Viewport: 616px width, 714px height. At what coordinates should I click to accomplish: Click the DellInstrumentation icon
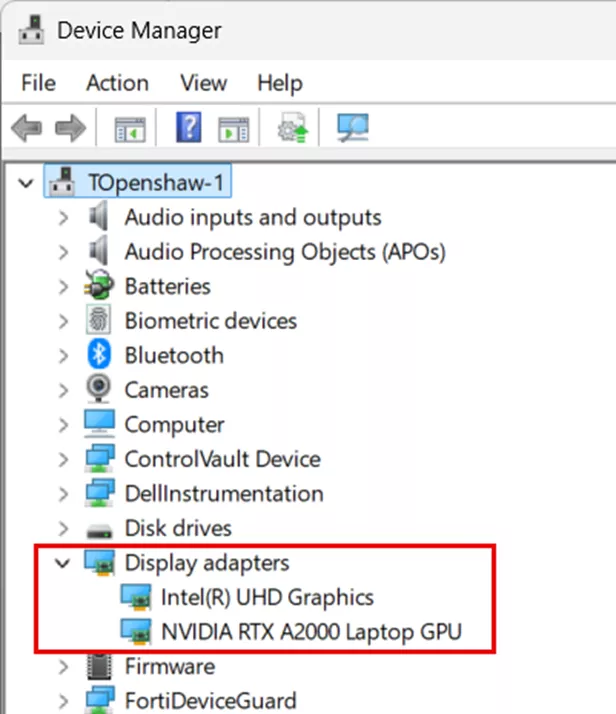(99, 493)
